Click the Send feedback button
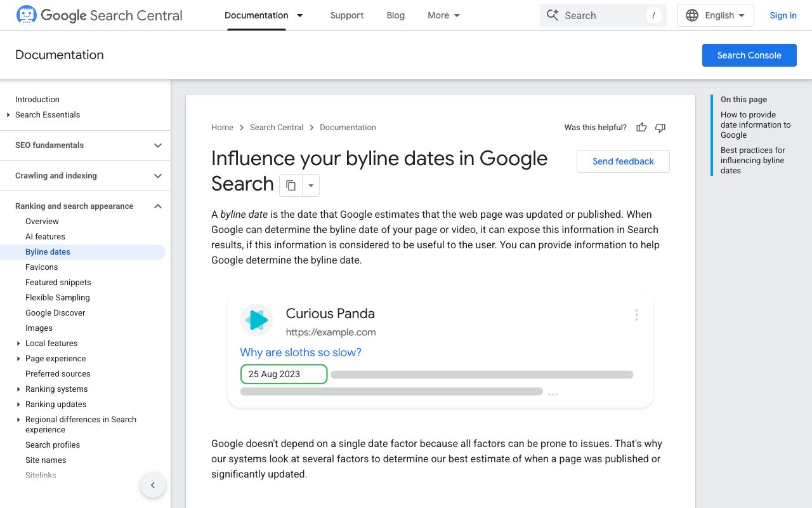 click(623, 161)
